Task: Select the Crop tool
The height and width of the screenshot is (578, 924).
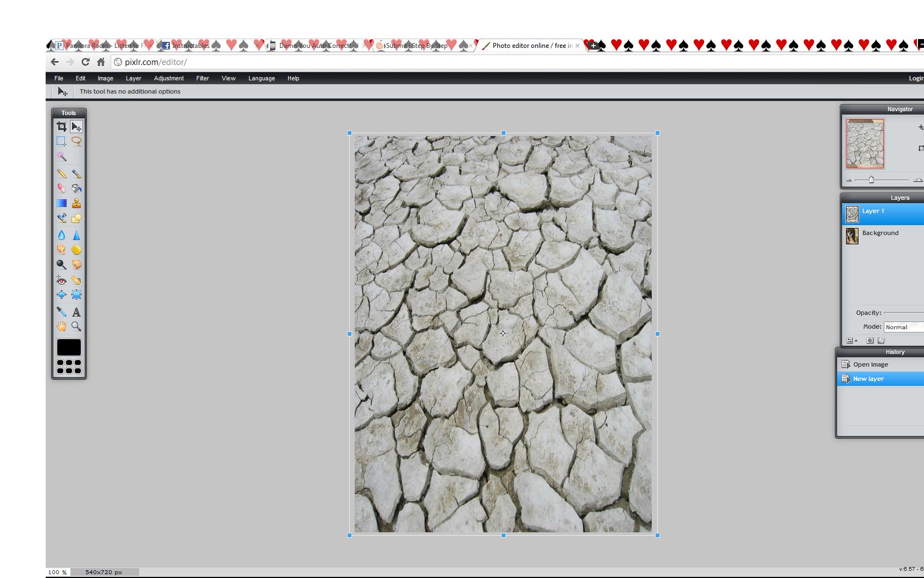Action: click(x=61, y=127)
